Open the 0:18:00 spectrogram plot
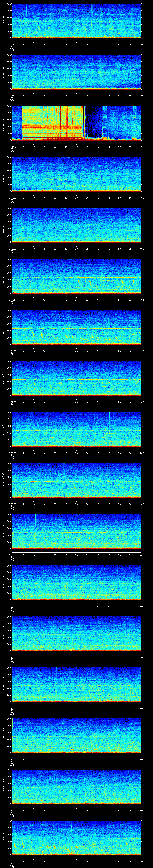Screen dimensions: 153x868 point(76,225)
